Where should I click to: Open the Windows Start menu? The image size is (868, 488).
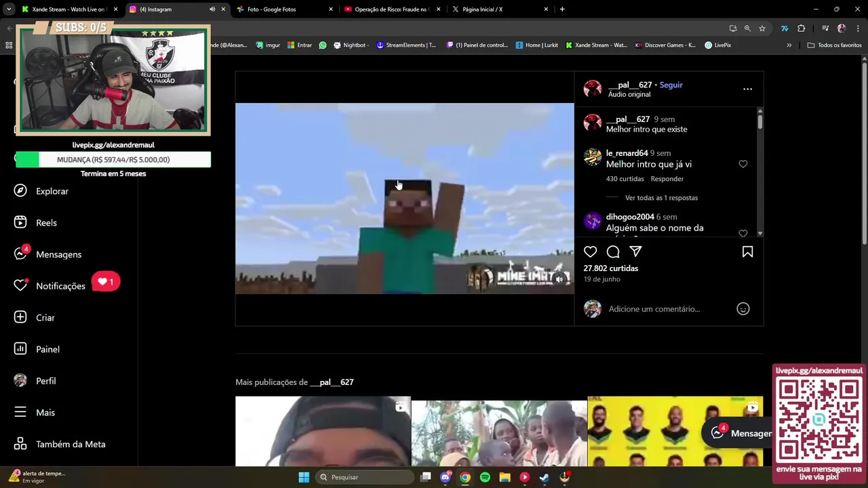304,477
